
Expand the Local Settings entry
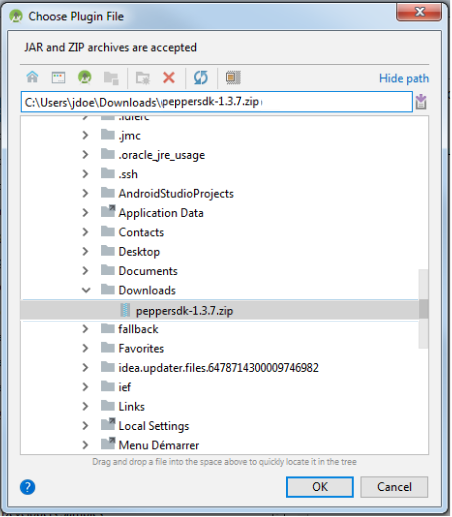click(x=85, y=426)
